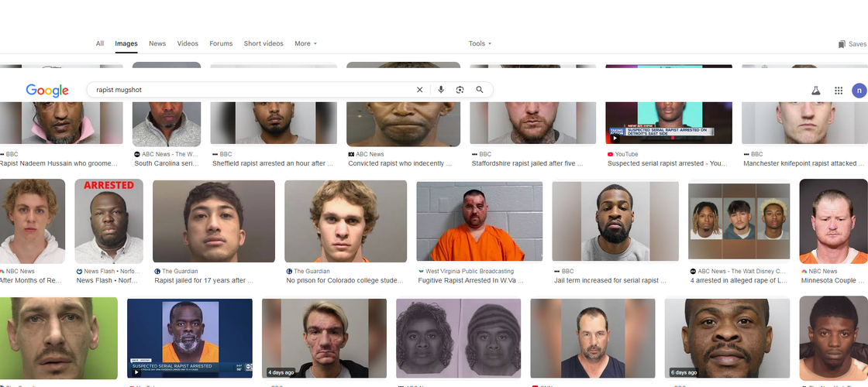Switch to the Videos tab

[188, 43]
